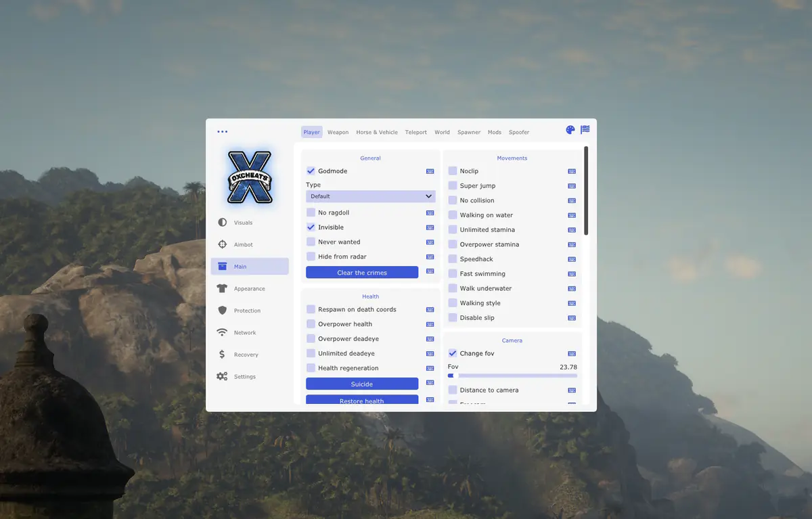Click the Network wifi icon in sidebar

point(222,332)
